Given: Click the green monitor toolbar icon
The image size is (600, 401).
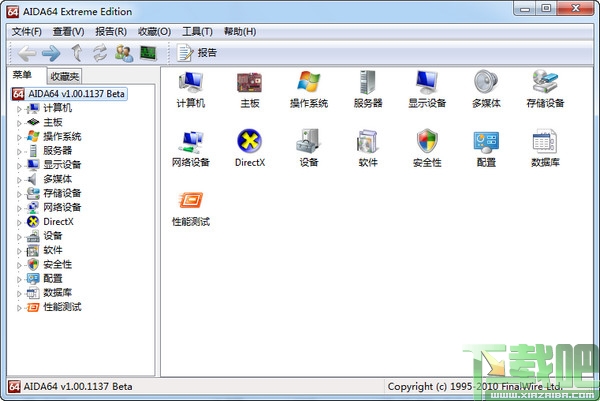Looking at the screenshot, I should click(x=148, y=53).
